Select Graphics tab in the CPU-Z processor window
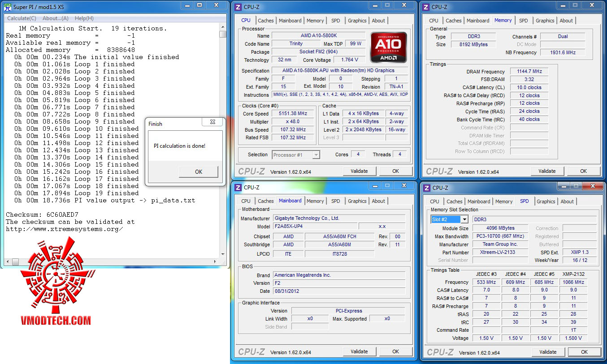Image resolution: width=607 pixels, height=364 pixels. (357, 21)
